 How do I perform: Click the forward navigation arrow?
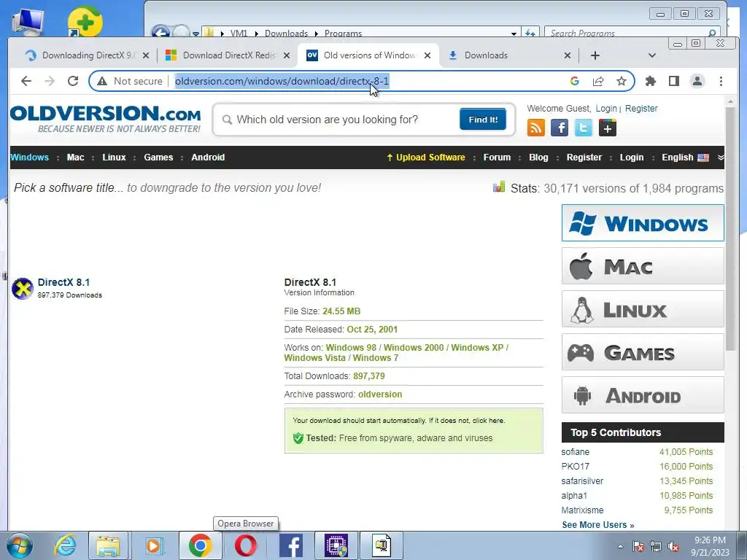coord(50,81)
